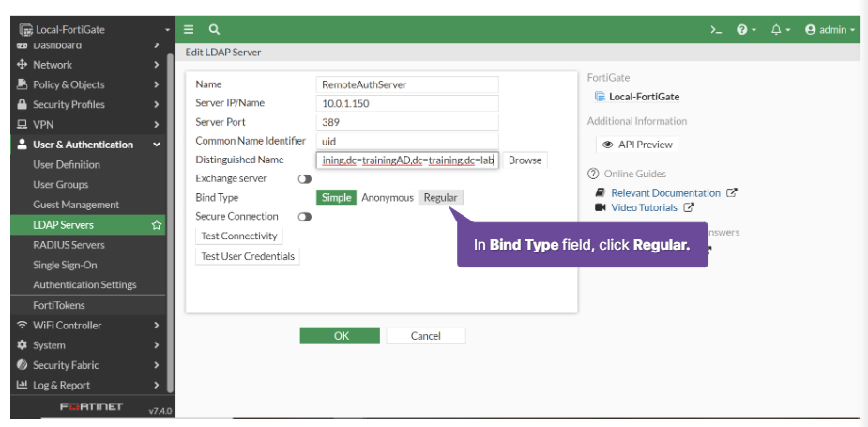The height and width of the screenshot is (427, 868).
Task: Click external link icon after Video Tutorials
Action: click(689, 207)
